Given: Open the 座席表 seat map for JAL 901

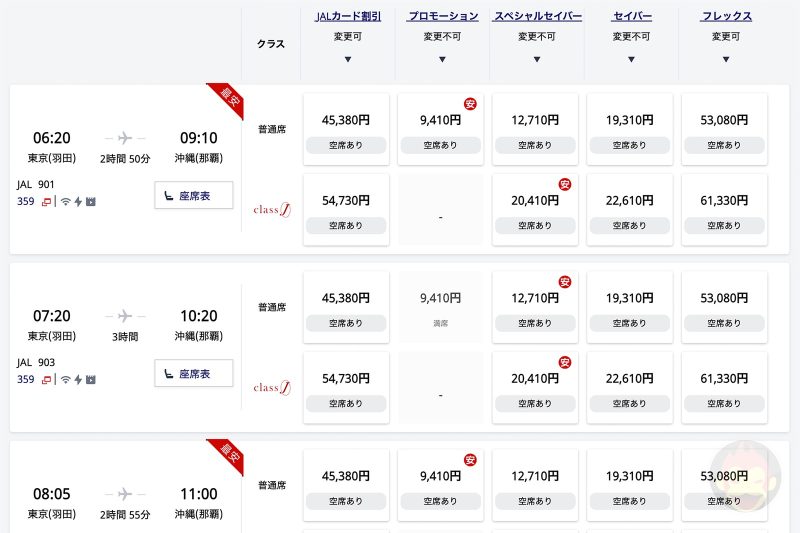Looking at the screenshot, I should (194, 195).
